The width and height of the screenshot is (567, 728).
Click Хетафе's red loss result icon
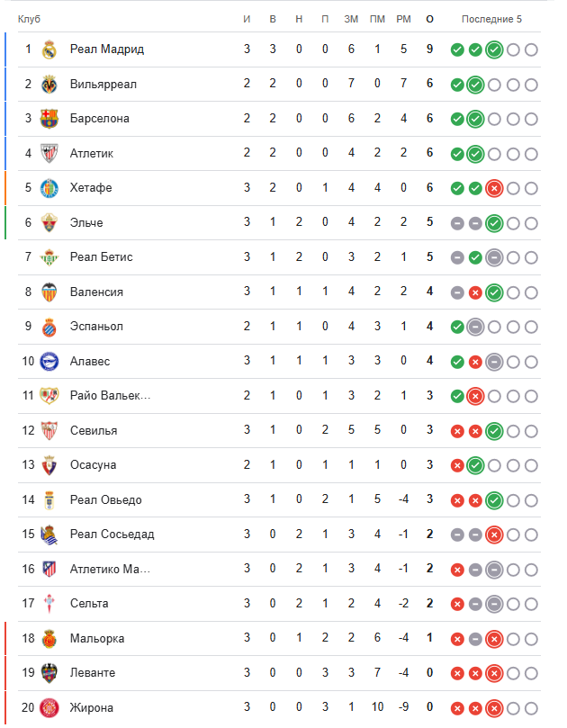click(x=493, y=188)
